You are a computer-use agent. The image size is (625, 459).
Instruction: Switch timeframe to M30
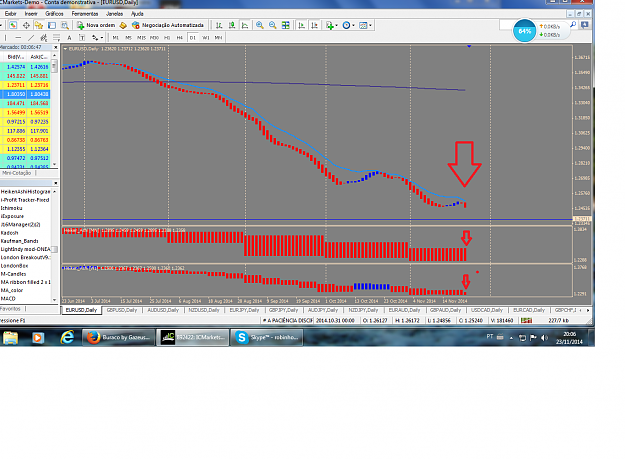(154, 37)
